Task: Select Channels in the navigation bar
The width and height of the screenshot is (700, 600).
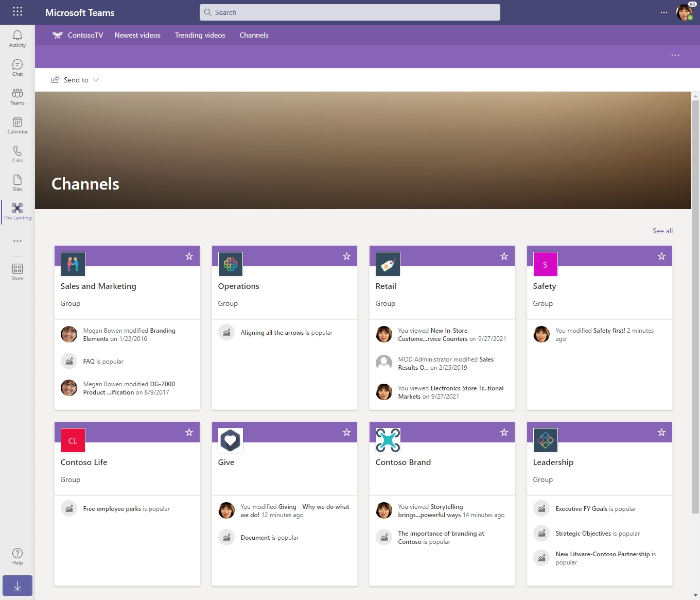Action: 254,35
